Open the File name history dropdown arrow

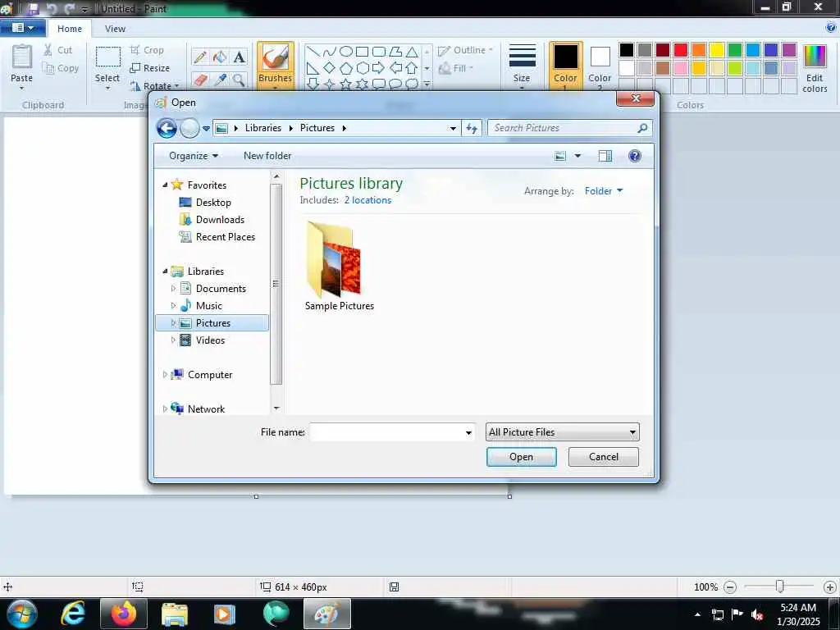(x=468, y=432)
